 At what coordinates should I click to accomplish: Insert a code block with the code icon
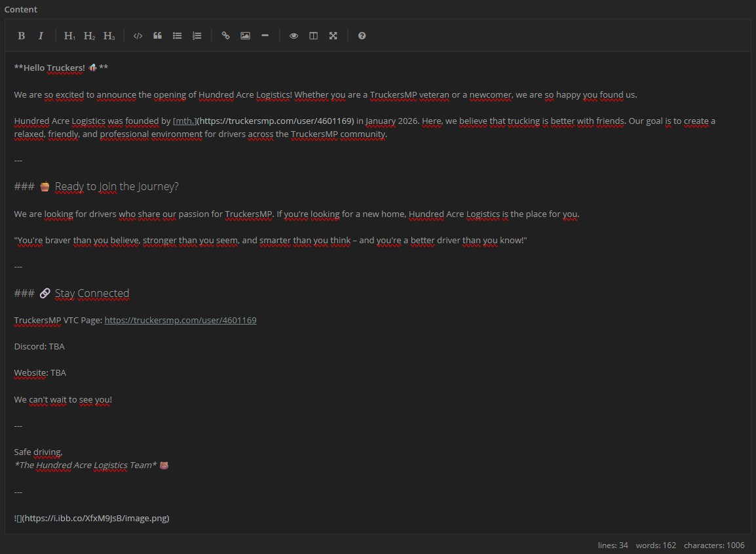138,35
